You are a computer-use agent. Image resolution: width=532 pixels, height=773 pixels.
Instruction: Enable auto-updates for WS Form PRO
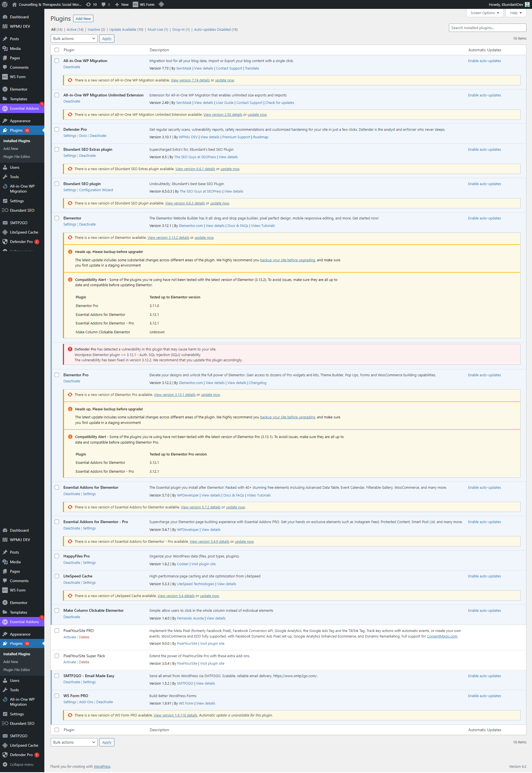[484, 696]
